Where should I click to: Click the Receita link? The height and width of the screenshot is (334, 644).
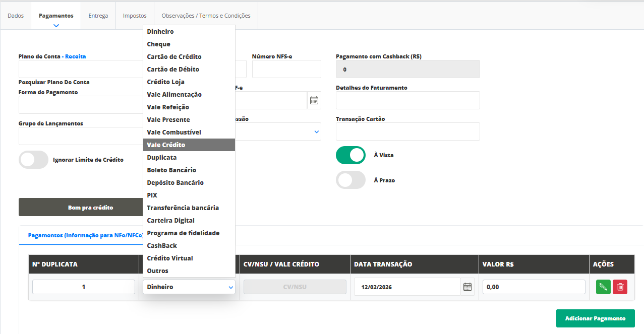tap(75, 56)
